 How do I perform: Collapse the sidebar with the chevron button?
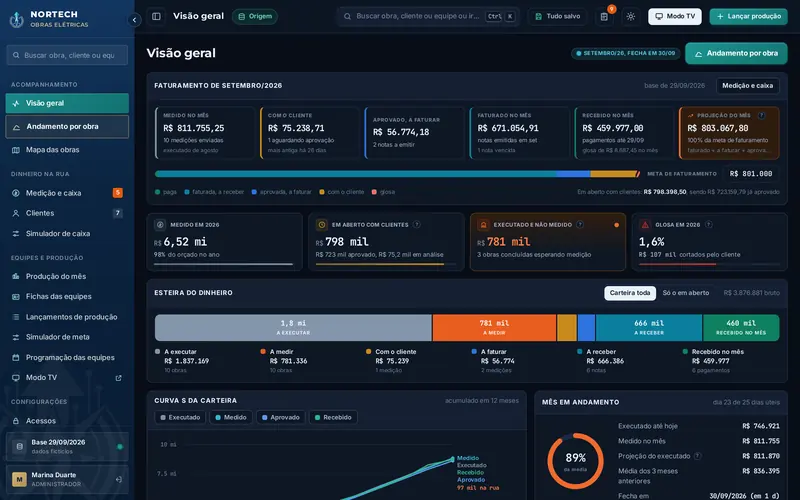[x=134, y=20]
